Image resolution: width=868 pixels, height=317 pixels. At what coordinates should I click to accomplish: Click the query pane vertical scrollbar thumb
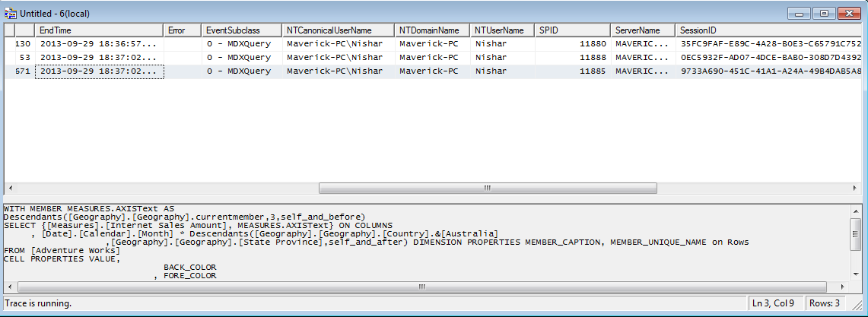click(x=856, y=235)
